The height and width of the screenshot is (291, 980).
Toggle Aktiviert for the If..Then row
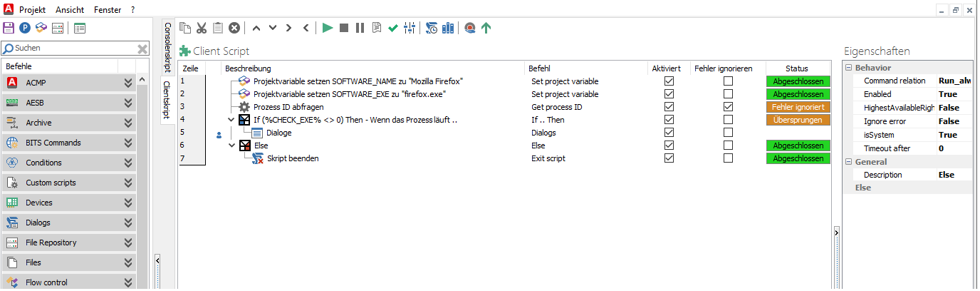(669, 120)
